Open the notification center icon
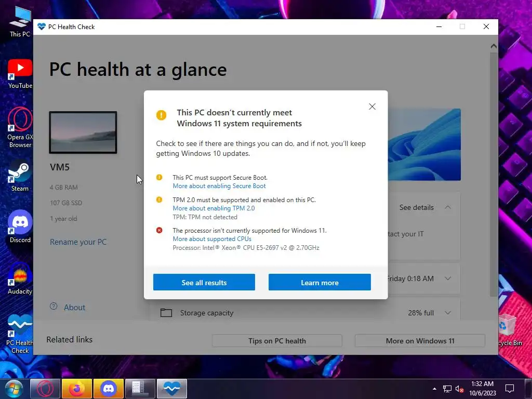The height and width of the screenshot is (399, 532). (x=510, y=389)
